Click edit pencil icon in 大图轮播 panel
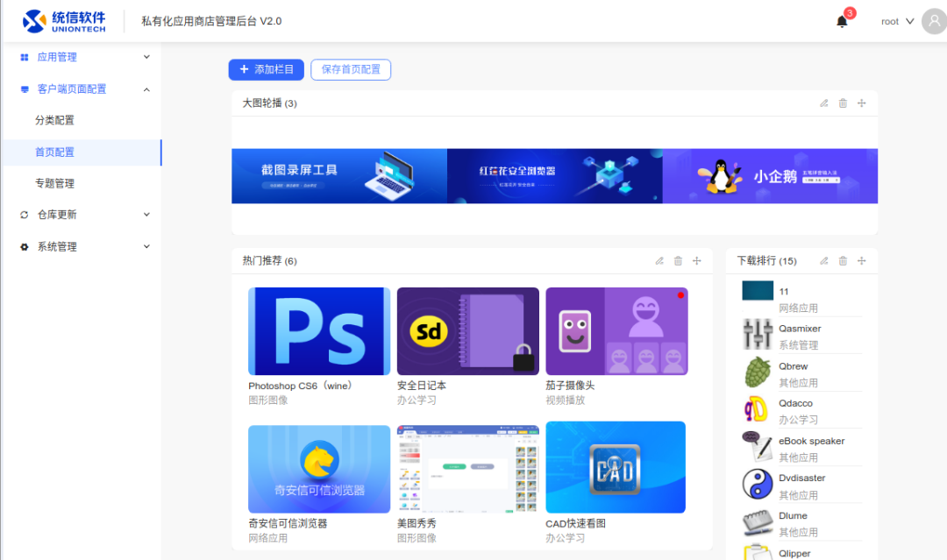 click(823, 103)
